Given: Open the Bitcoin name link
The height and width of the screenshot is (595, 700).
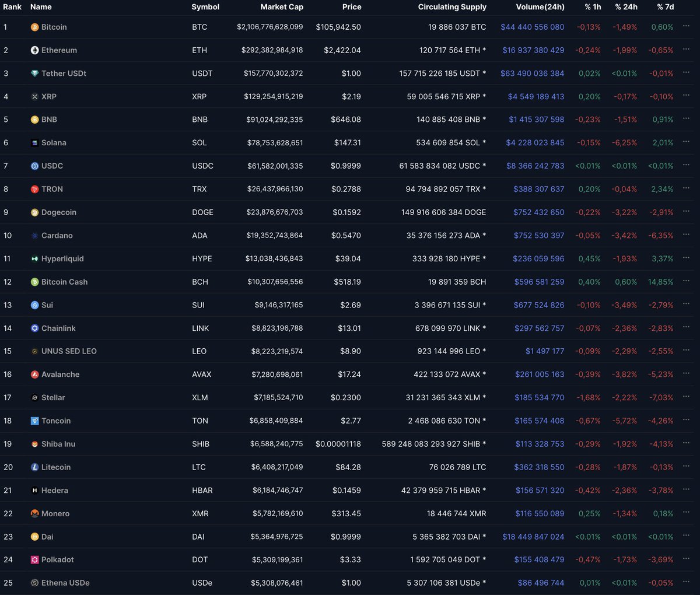Looking at the screenshot, I should tap(54, 27).
